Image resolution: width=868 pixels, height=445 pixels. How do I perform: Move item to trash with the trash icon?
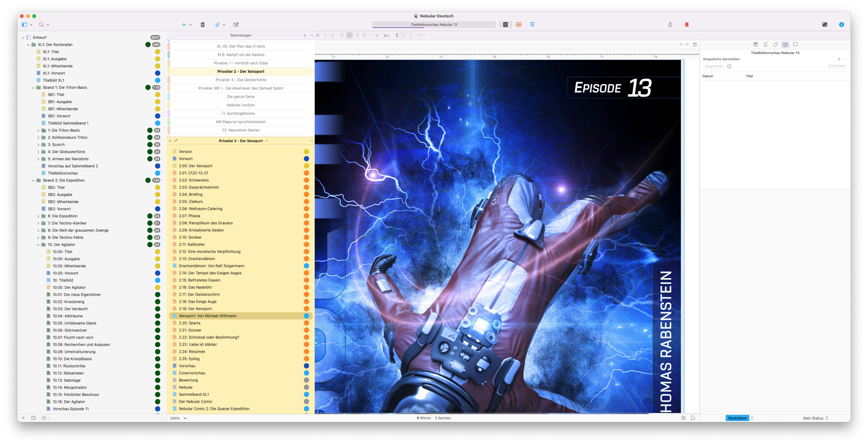coord(203,25)
